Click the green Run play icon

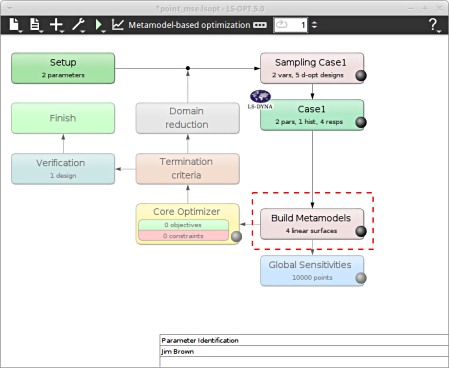(x=99, y=25)
